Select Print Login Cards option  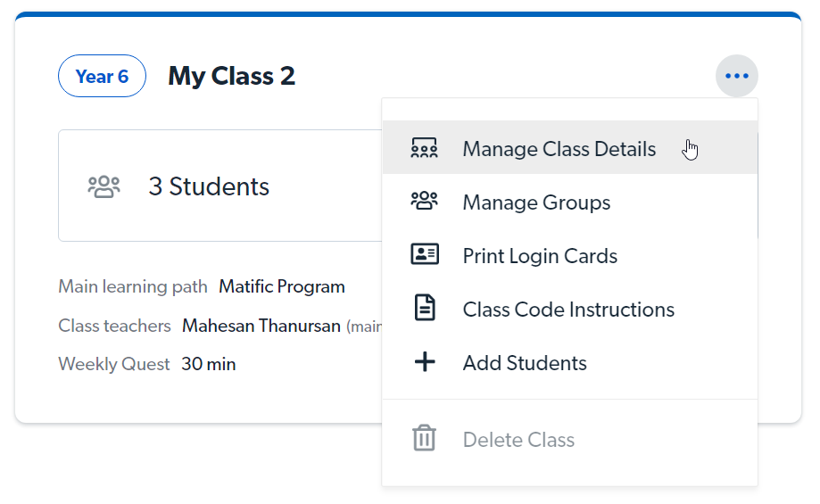[x=540, y=256]
